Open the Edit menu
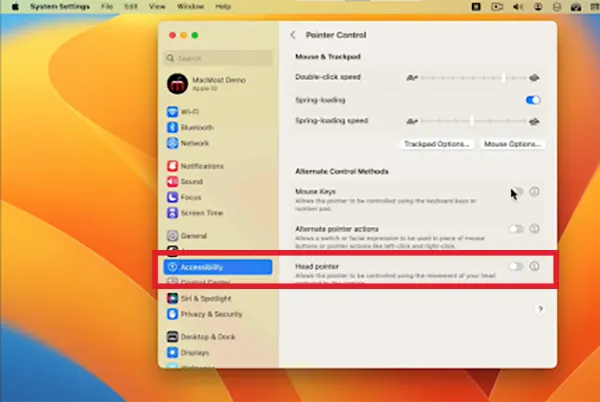600x402 pixels. click(x=131, y=7)
